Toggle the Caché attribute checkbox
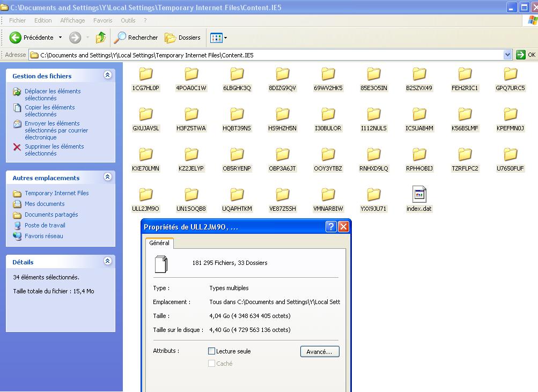 tap(211, 364)
